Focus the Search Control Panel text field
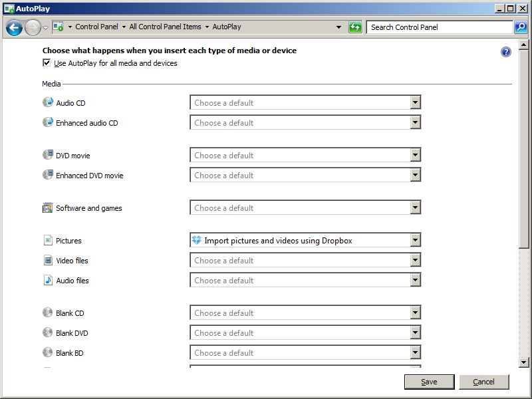532x399 pixels. pyautogui.click(x=439, y=27)
